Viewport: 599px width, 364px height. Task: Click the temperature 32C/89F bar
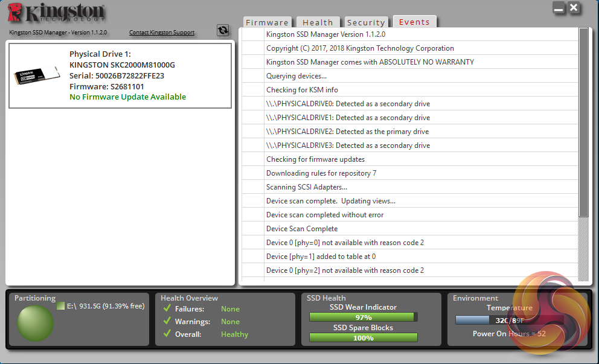[510, 320]
